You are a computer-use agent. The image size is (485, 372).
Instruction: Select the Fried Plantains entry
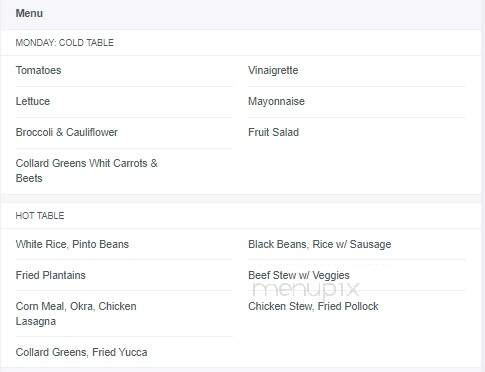tap(51, 275)
